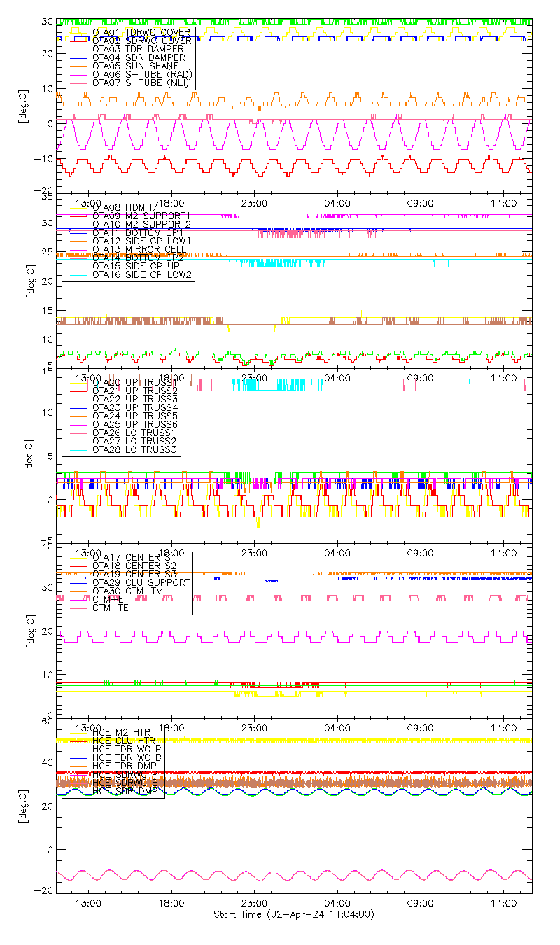The height and width of the screenshot is (945, 560).
Task: Click the 09:00 tick label on the bottom axis
Action: 421,904
